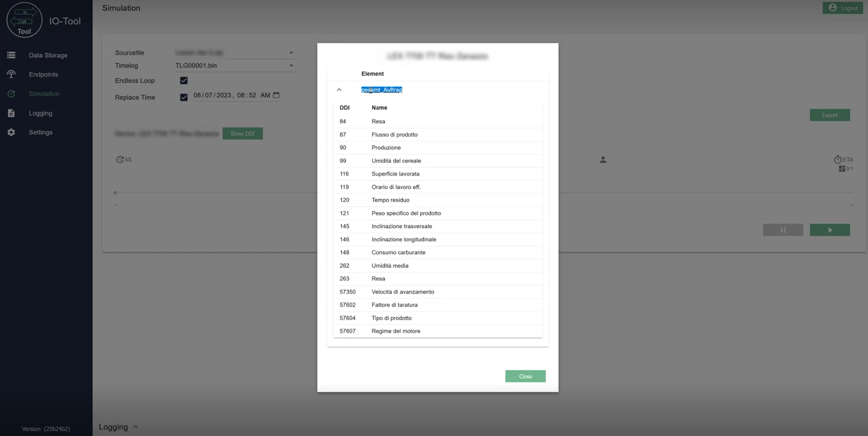Screen dimensions: 868x436
Task: Click the 5S rewind timer icon
Action: [x=120, y=159]
